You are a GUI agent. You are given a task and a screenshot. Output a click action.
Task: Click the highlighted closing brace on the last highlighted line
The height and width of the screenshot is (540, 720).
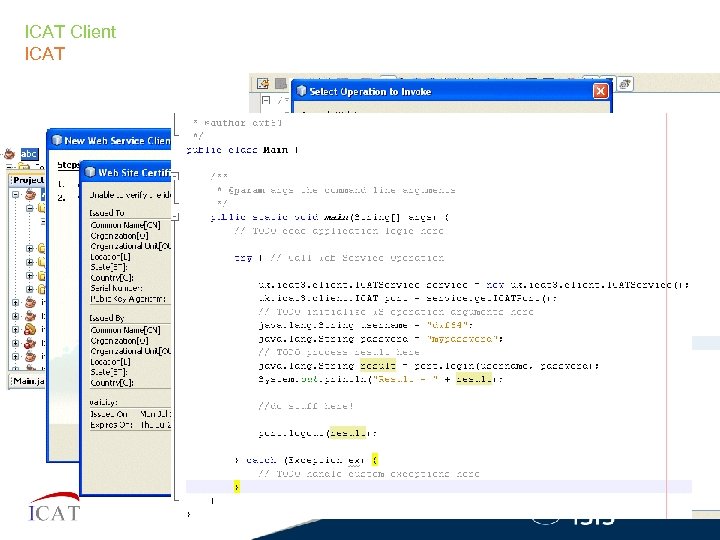pos(236,487)
